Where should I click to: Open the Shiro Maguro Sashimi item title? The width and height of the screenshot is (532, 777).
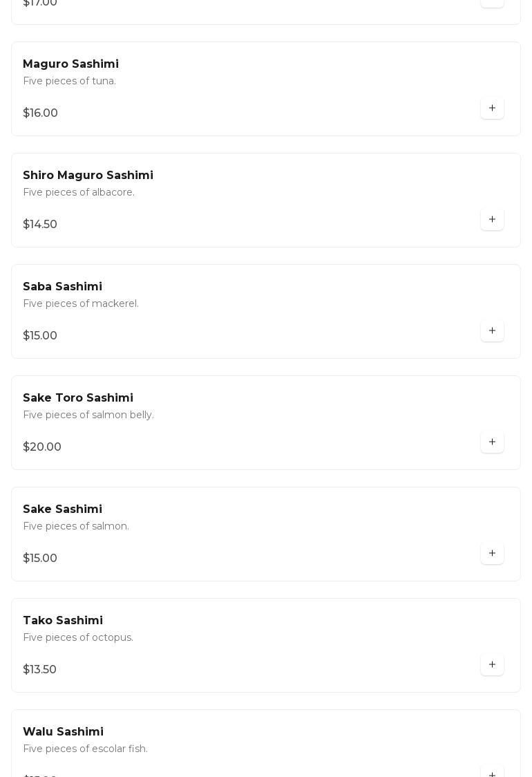pos(88,176)
